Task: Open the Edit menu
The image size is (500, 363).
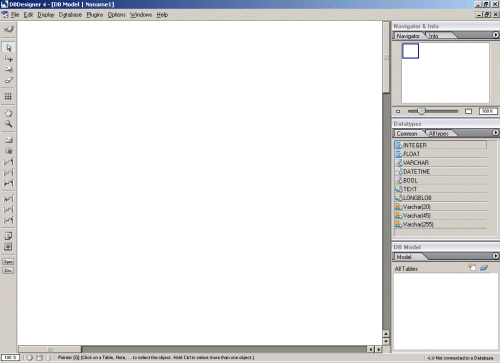Action: pyautogui.click(x=28, y=15)
